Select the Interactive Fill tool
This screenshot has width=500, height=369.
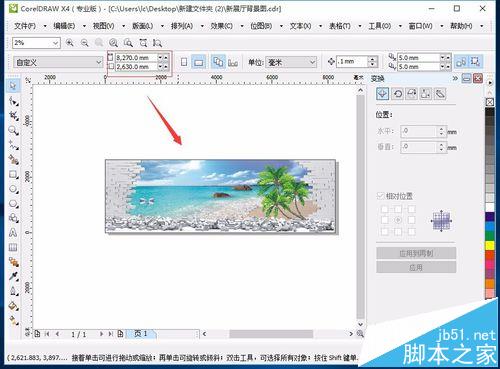pos(13,320)
